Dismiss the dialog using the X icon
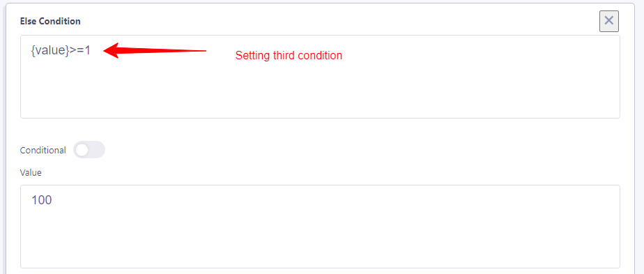This screenshot has height=274, width=644. pos(608,21)
